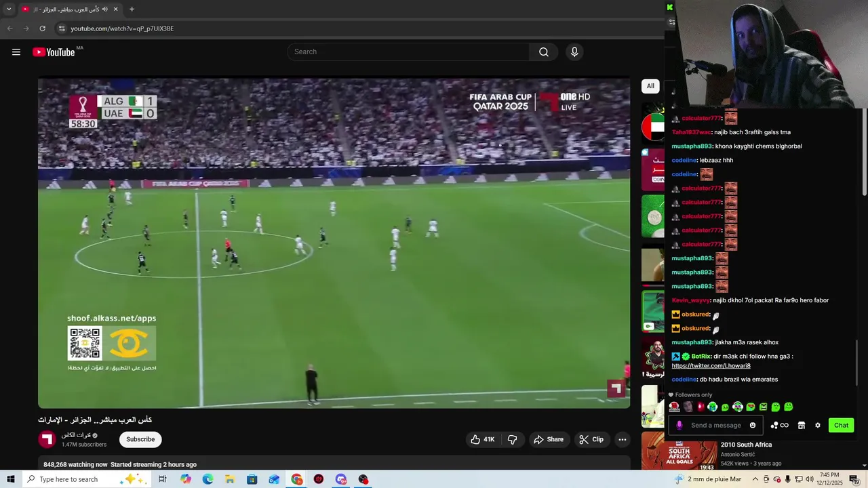This screenshot has height=488, width=868.
Task: Dislike the video with thumbs-down
Action: pos(513,439)
